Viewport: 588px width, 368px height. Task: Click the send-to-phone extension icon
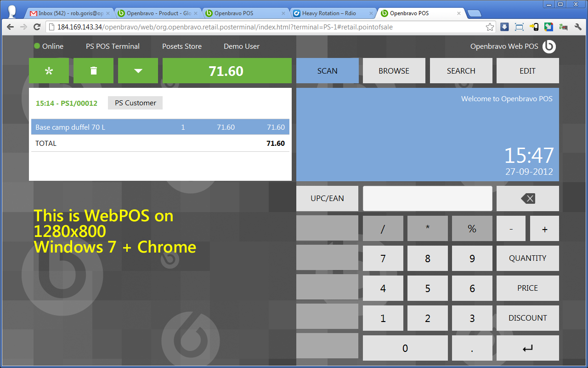(534, 27)
